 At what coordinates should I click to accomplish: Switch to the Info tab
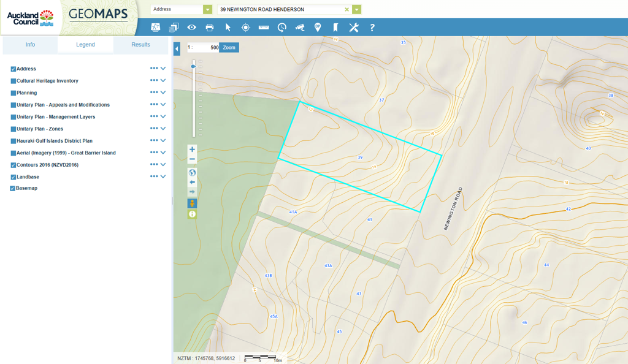[30, 45]
